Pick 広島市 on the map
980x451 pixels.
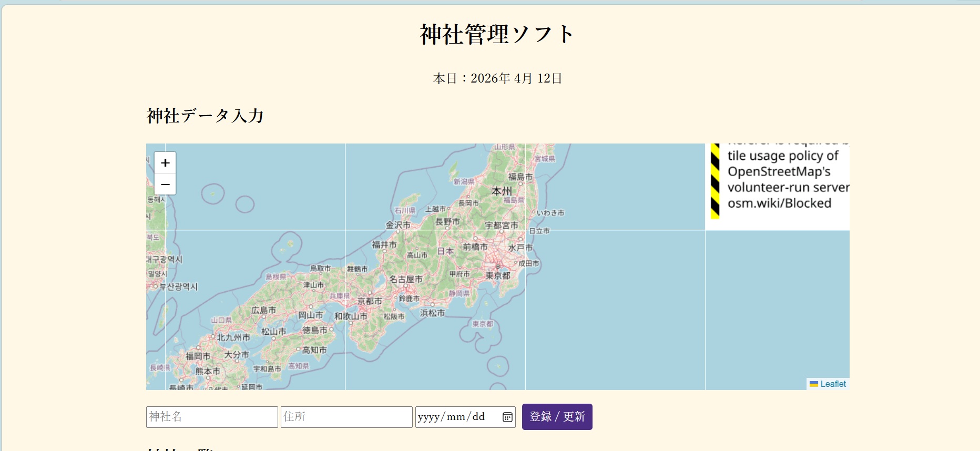[x=263, y=310]
